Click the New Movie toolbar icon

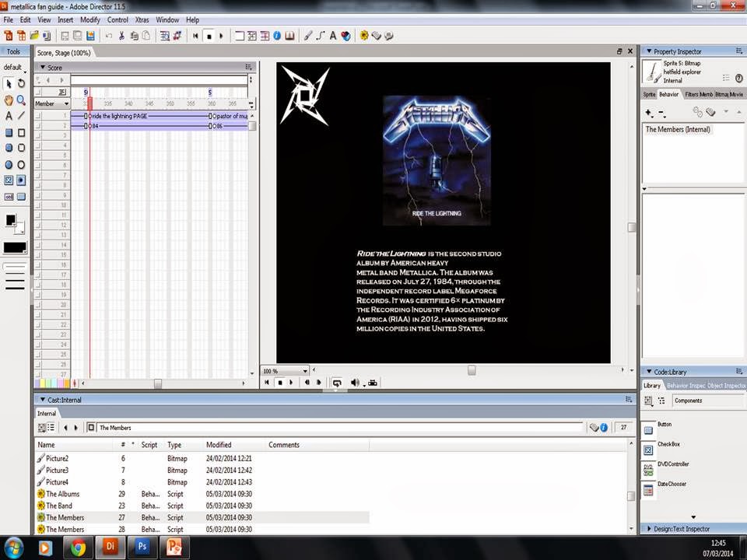[x=8, y=36]
